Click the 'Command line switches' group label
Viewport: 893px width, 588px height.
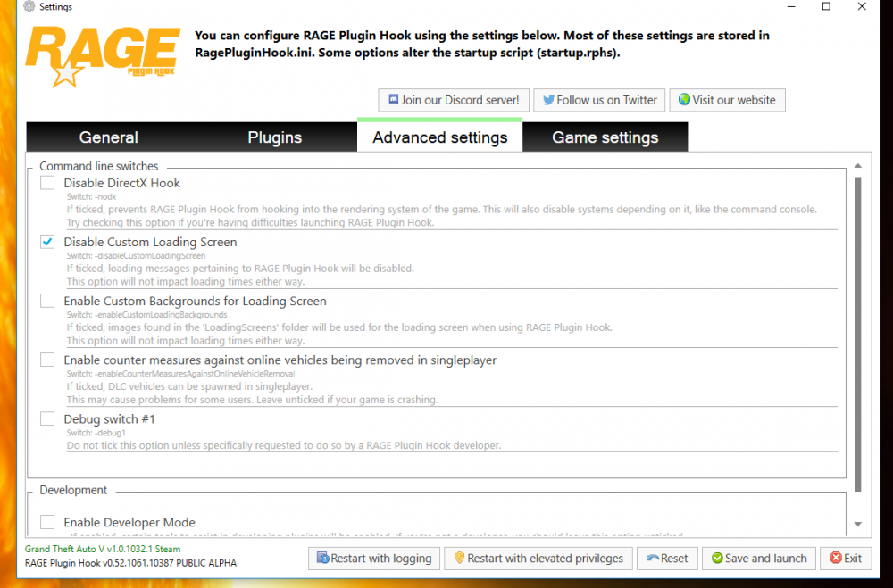(98, 166)
